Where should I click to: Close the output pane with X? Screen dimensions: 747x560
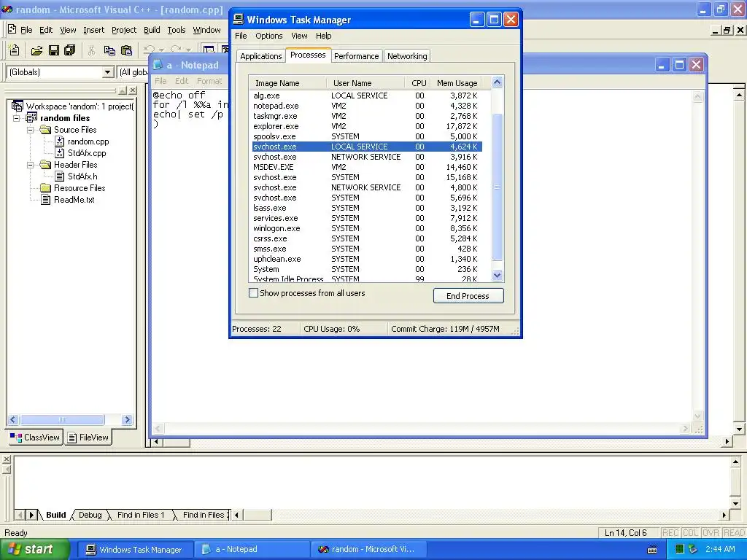(x=7, y=459)
